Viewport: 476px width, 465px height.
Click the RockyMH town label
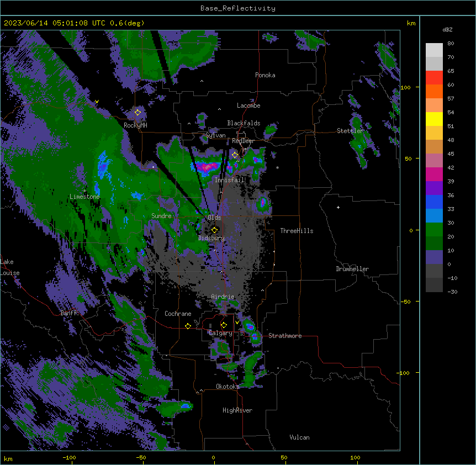tap(135, 125)
